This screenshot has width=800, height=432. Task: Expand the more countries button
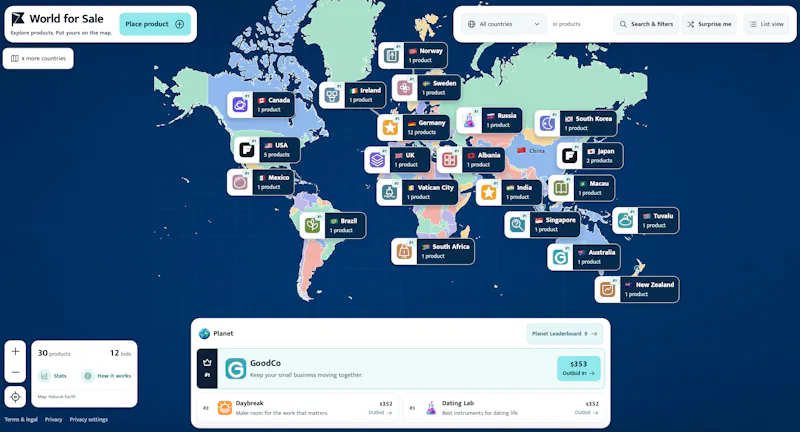(x=38, y=58)
